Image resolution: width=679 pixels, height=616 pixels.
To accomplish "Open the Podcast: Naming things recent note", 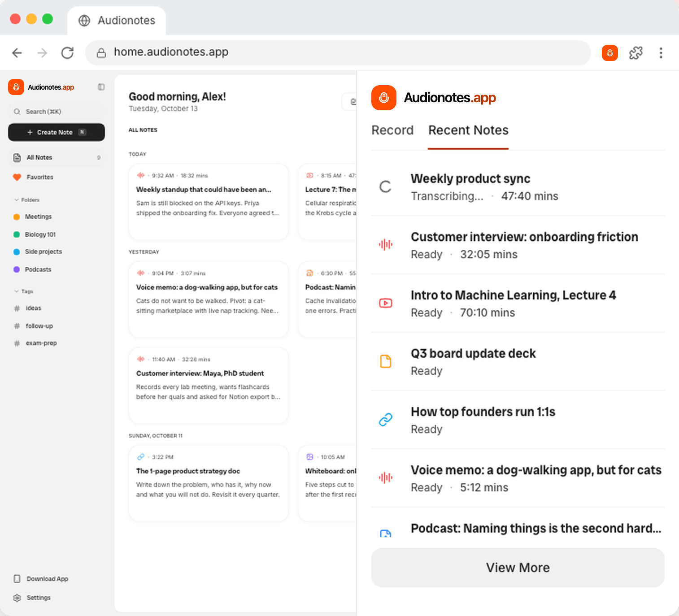I will 518,528.
